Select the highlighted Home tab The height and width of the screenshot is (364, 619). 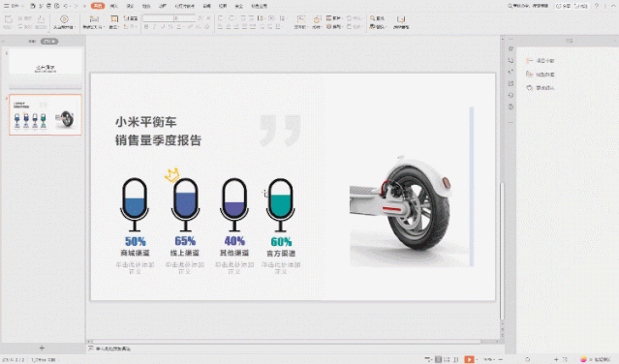[98, 6]
